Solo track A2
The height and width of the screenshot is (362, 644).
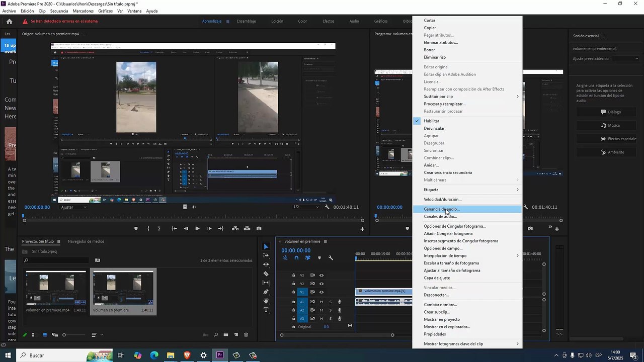click(x=331, y=310)
